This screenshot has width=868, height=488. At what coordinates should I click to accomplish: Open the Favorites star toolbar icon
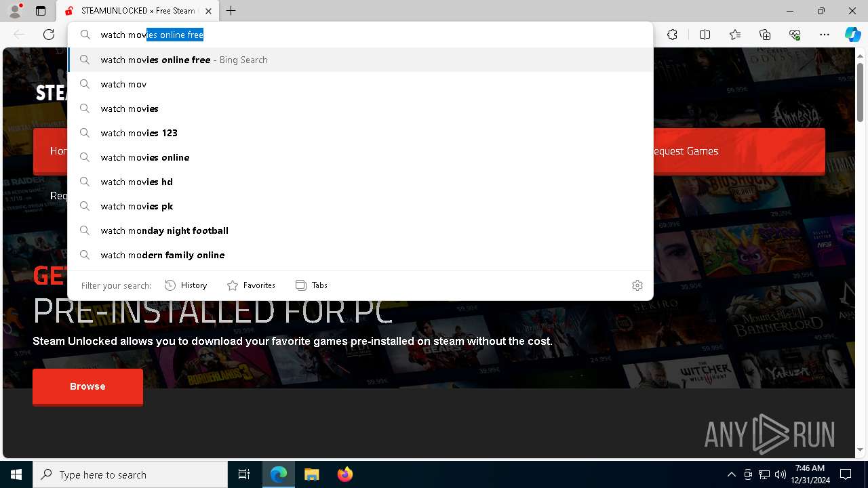[x=735, y=35]
